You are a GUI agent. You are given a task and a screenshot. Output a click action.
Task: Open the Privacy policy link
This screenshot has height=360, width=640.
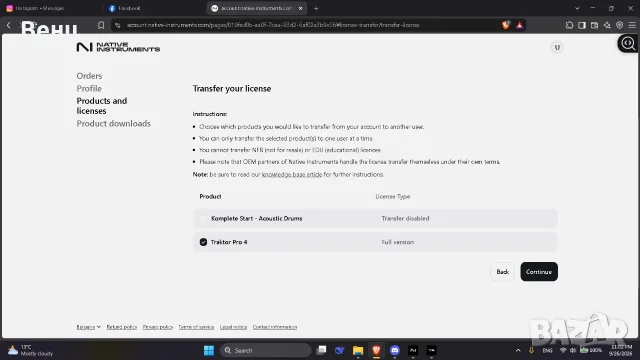pos(158,327)
